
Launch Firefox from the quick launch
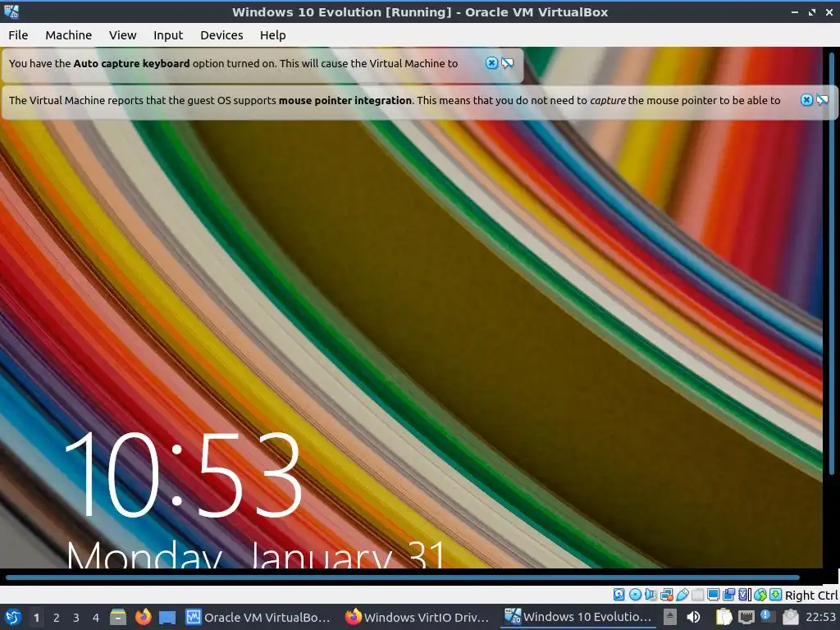coord(143,617)
